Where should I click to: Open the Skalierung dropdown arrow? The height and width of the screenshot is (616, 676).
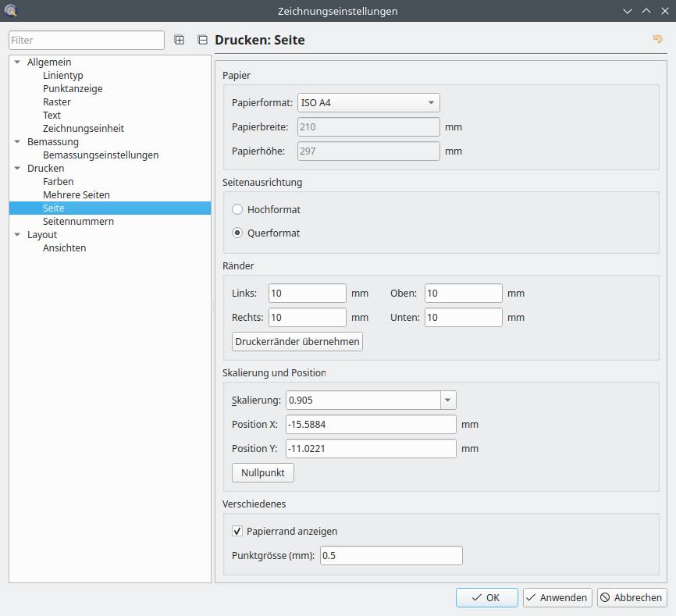[448, 400]
